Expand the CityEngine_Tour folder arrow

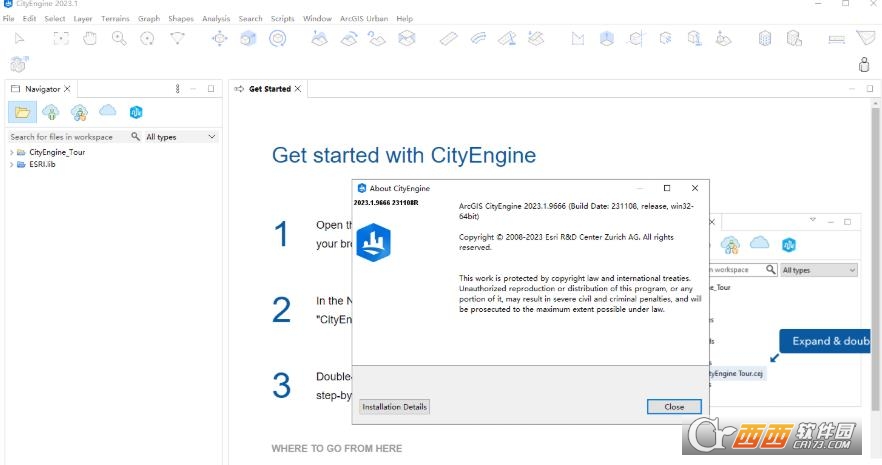point(11,152)
